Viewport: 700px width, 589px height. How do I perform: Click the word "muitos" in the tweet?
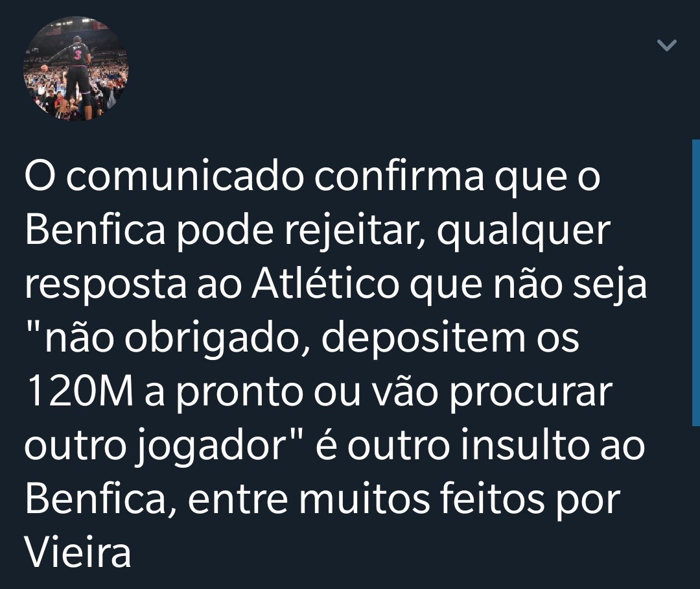[x=364, y=499]
